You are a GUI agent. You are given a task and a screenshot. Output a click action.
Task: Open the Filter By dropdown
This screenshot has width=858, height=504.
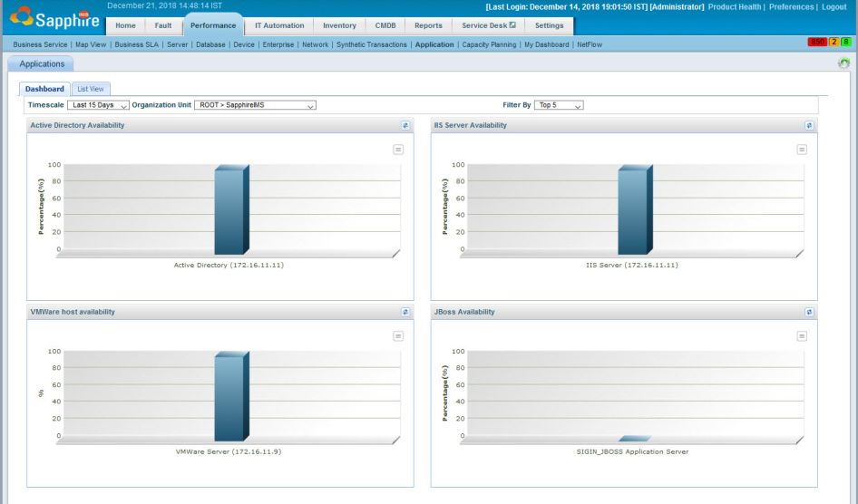click(559, 105)
